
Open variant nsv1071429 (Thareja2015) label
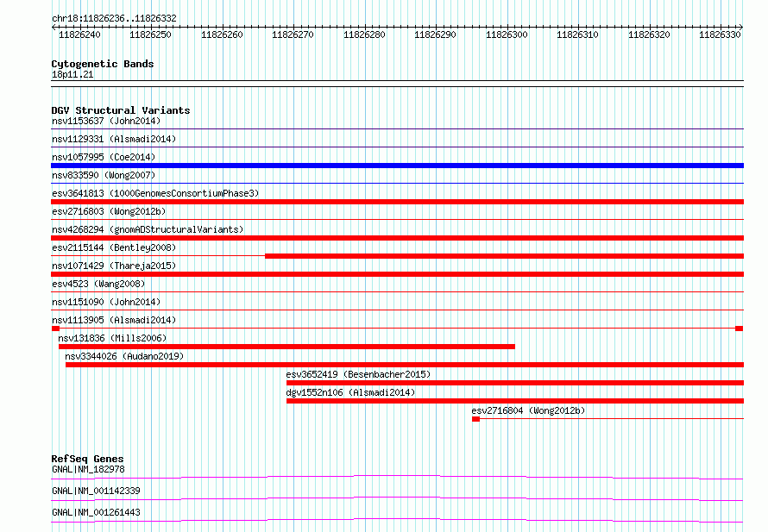114,266
